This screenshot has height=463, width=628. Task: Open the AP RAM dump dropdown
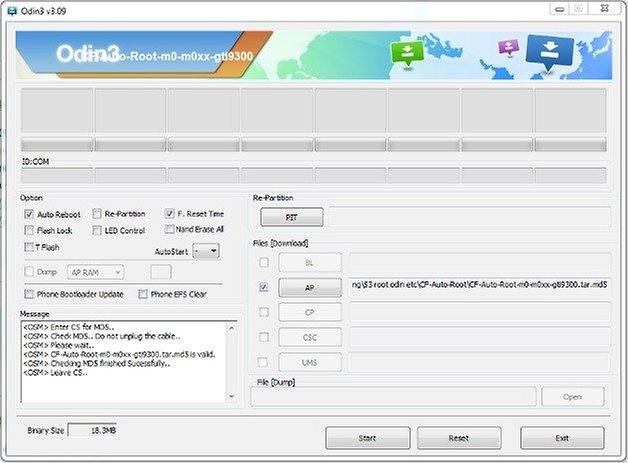(96, 272)
